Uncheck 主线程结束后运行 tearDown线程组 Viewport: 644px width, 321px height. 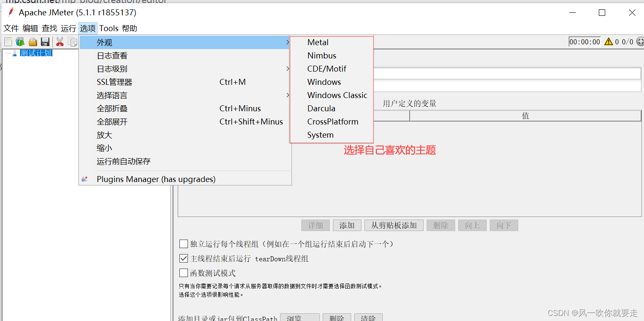coord(184,258)
